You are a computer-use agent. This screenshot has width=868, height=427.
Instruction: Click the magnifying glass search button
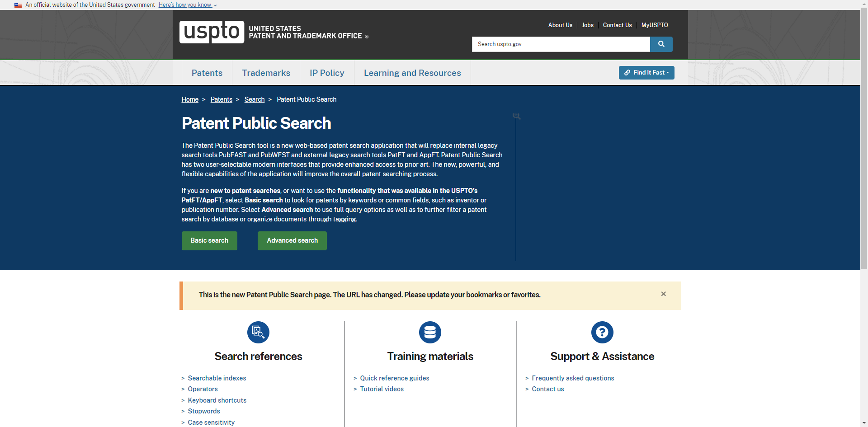(661, 44)
